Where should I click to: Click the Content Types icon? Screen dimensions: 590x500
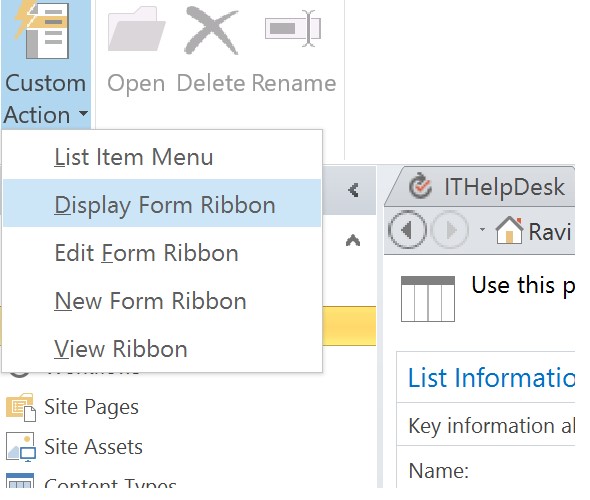click(20, 481)
